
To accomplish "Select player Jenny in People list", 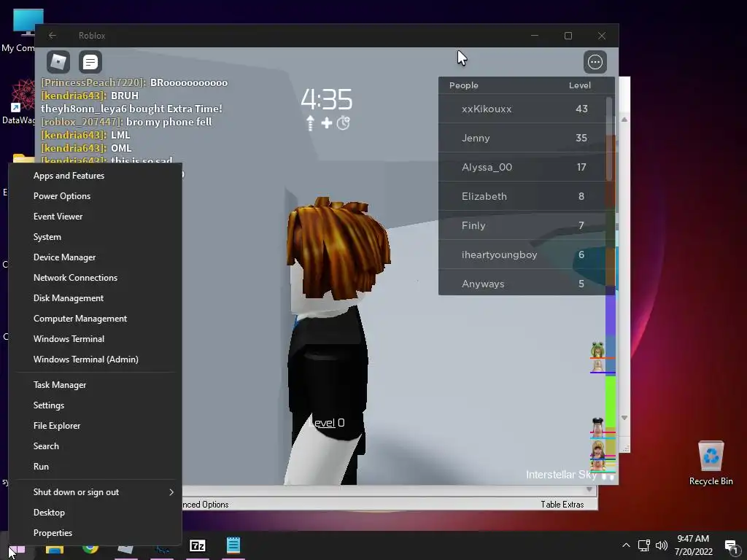I will pos(522,138).
